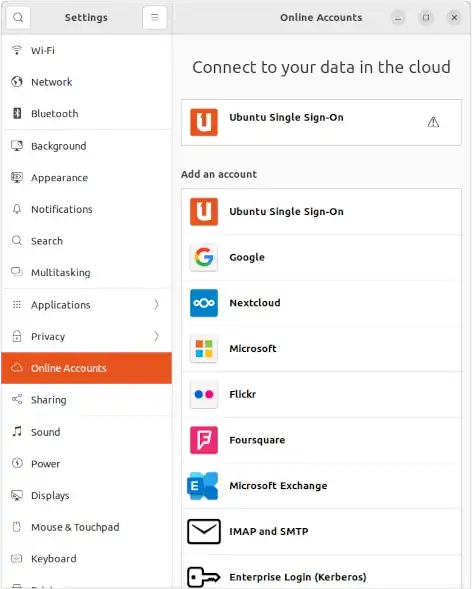Add an IMAP and SMTP account
This screenshot has height=589, width=472.
[x=321, y=531]
